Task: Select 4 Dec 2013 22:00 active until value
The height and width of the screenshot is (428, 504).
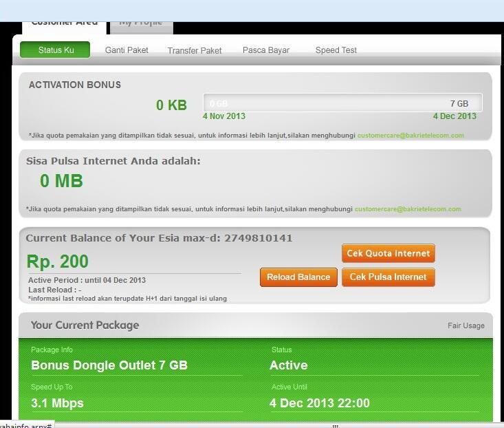Action: [x=320, y=403]
